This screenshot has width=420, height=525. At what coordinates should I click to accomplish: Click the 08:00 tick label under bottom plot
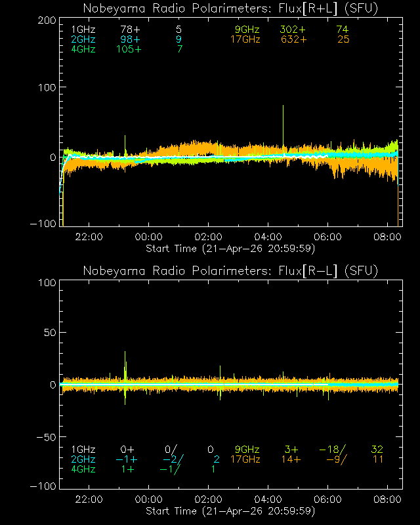pyautogui.click(x=387, y=499)
